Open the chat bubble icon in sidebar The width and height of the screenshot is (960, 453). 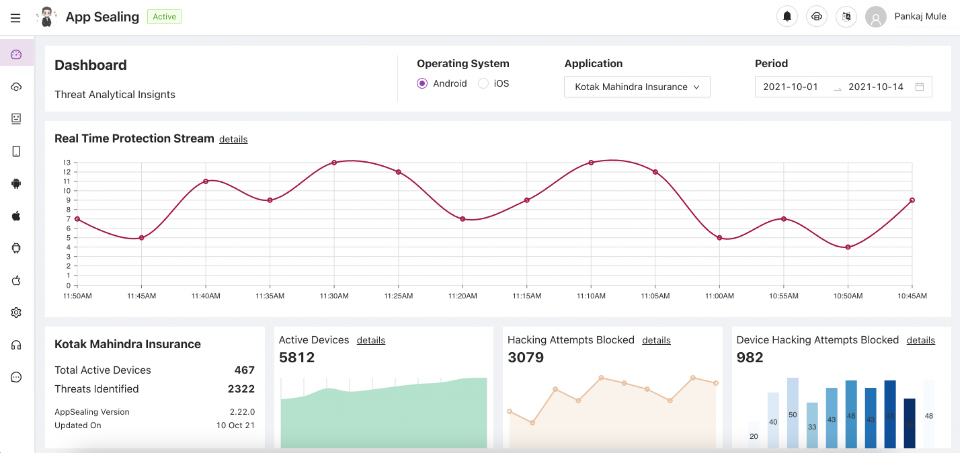16,377
